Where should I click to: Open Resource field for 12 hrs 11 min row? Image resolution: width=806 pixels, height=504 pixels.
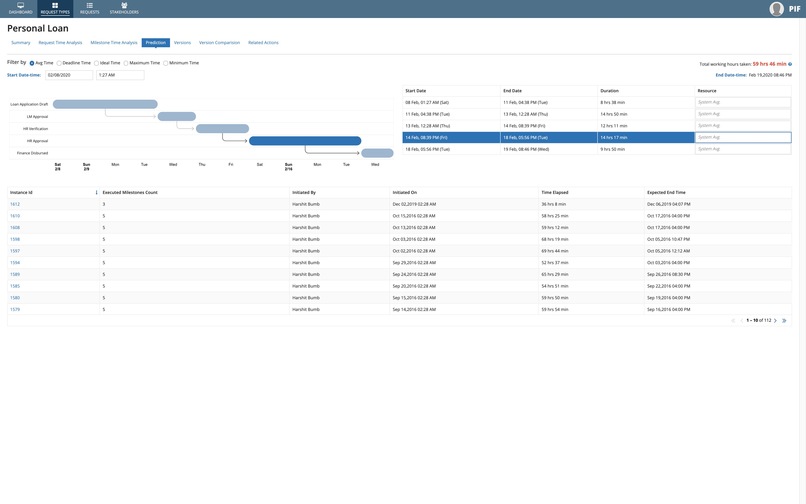tap(743, 126)
